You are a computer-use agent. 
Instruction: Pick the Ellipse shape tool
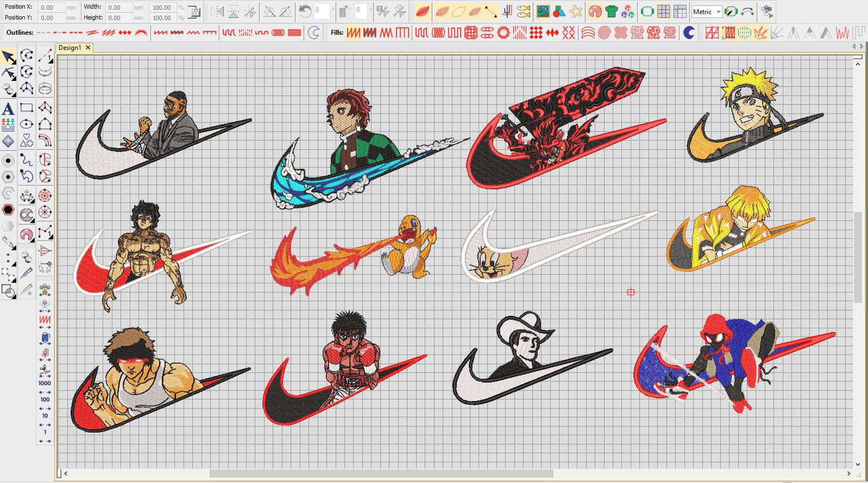point(27,124)
